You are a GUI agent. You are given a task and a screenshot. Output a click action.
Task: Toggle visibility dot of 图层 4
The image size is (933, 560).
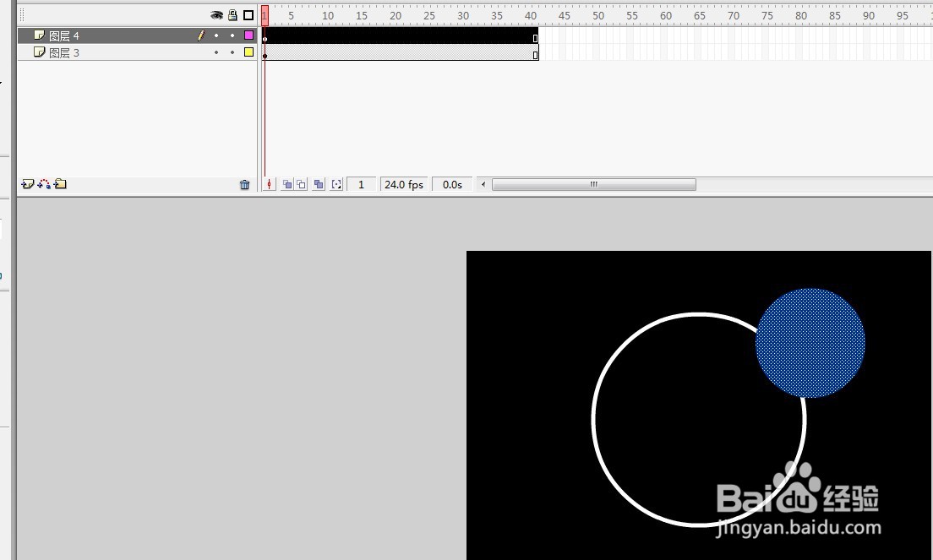pyautogui.click(x=216, y=35)
